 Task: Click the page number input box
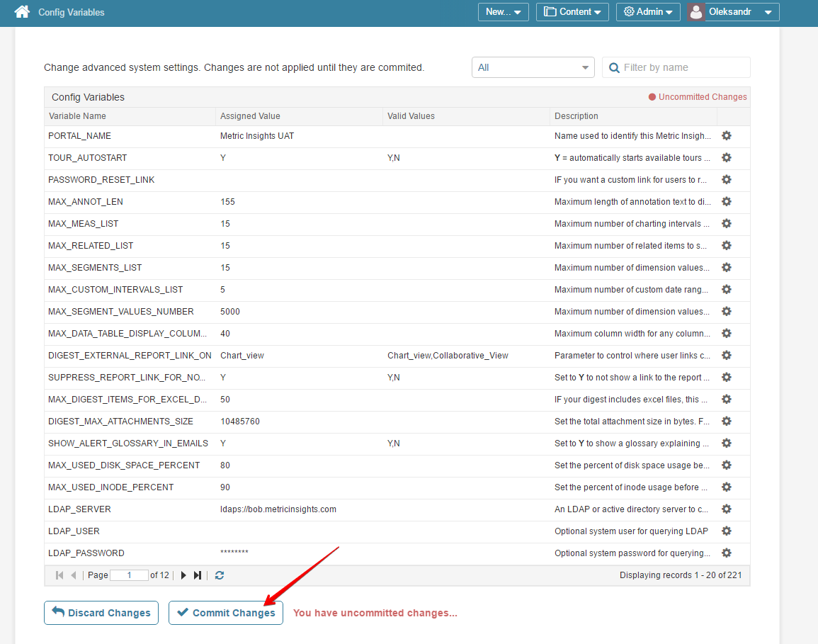(130, 575)
